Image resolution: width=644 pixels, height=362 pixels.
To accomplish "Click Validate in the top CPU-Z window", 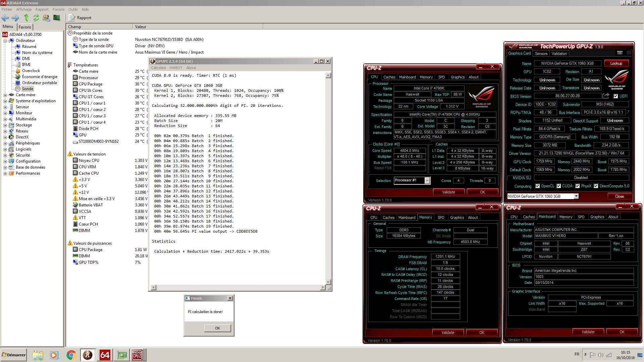I will [448, 192].
